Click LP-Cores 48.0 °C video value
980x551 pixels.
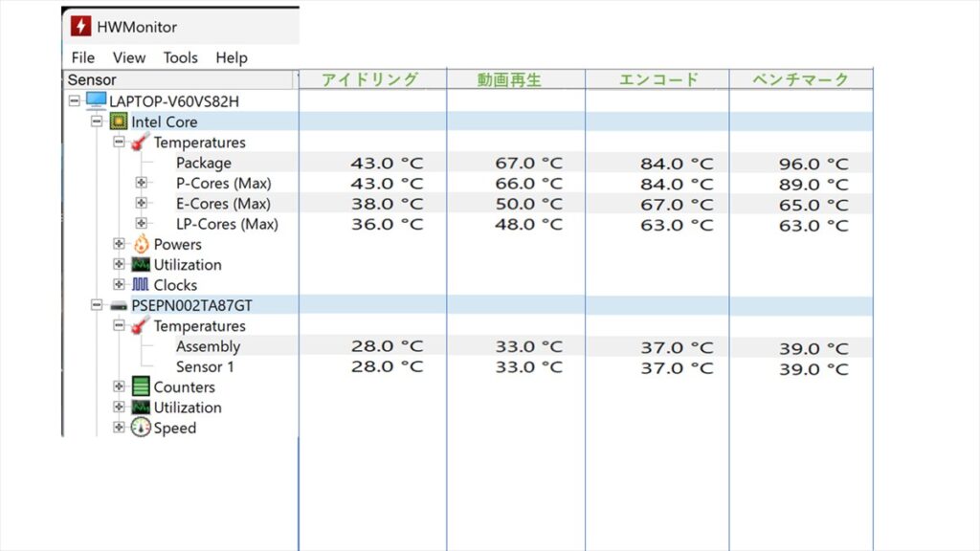pyautogui.click(x=528, y=224)
